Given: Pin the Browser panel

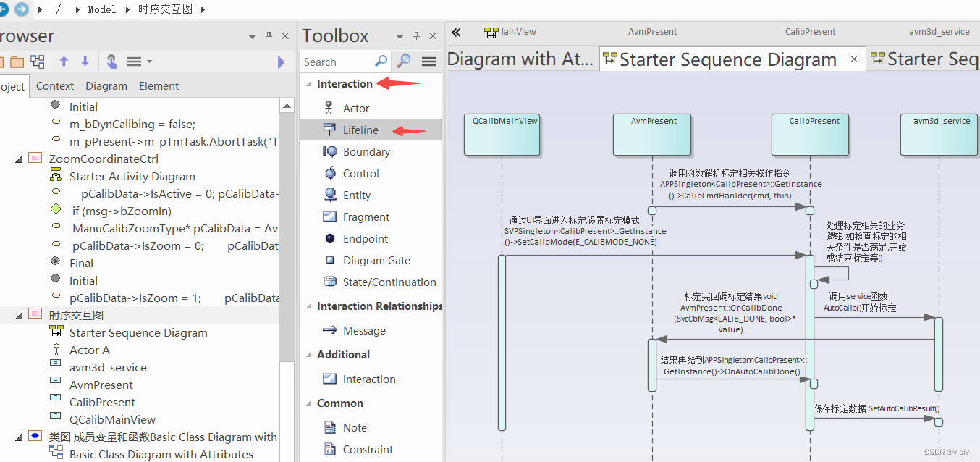Looking at the screenshot, I should tap(269, 35).
